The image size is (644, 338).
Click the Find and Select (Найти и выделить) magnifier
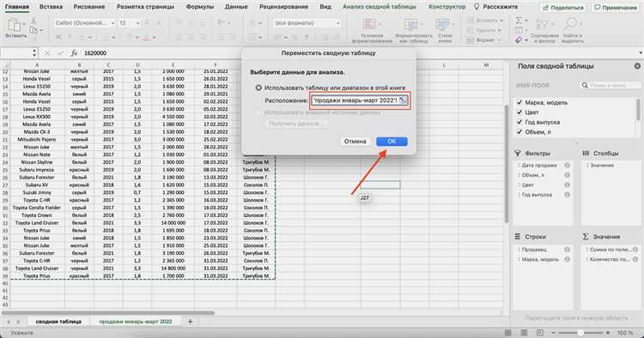571,25
